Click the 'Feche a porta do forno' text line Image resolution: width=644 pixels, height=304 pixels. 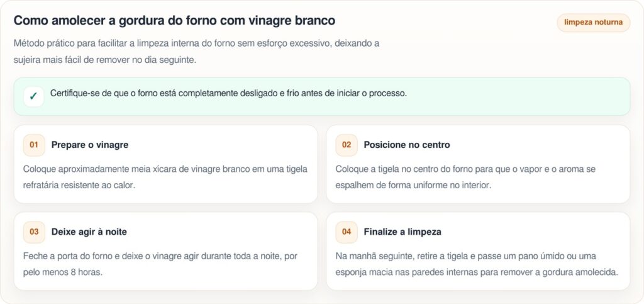(x=160, y=256)
